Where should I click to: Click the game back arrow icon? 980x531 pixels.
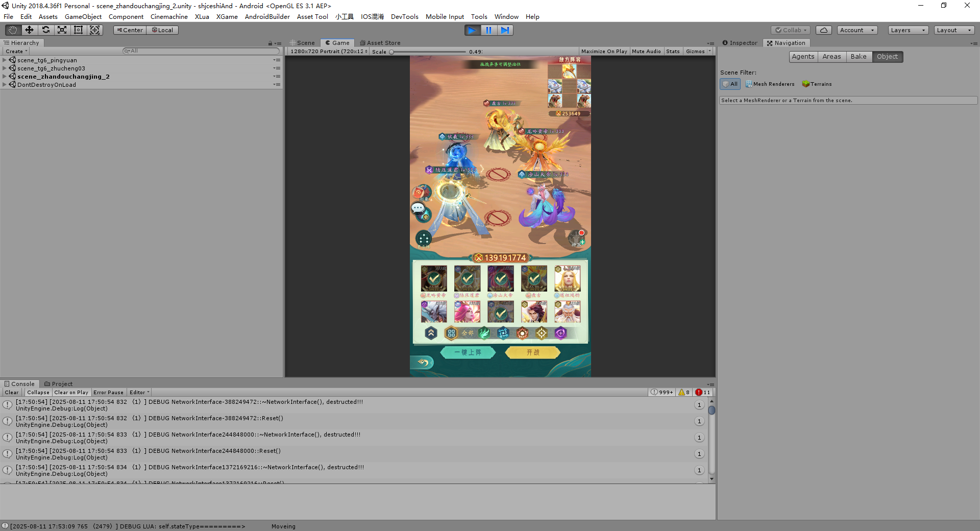(423, 363)
